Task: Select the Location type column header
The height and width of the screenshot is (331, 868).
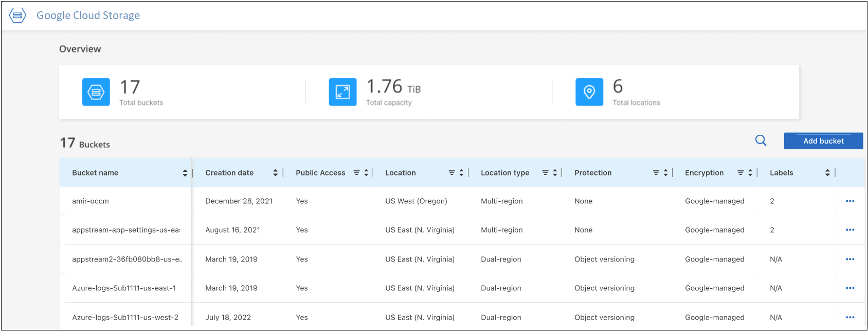Action: click(505, 173)
